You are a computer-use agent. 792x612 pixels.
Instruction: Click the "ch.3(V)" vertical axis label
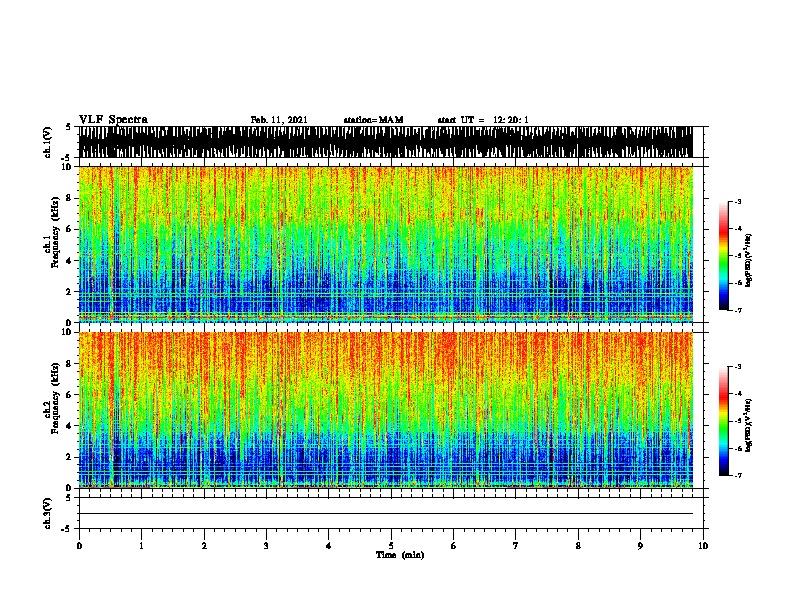coord(47,513)
